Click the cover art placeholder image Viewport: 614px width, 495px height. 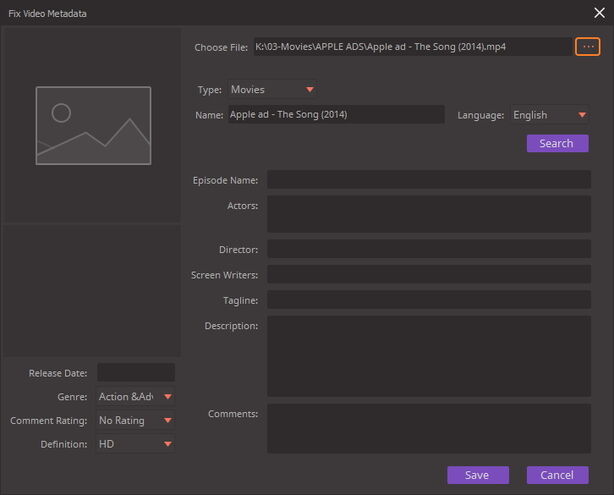point(93,125)
